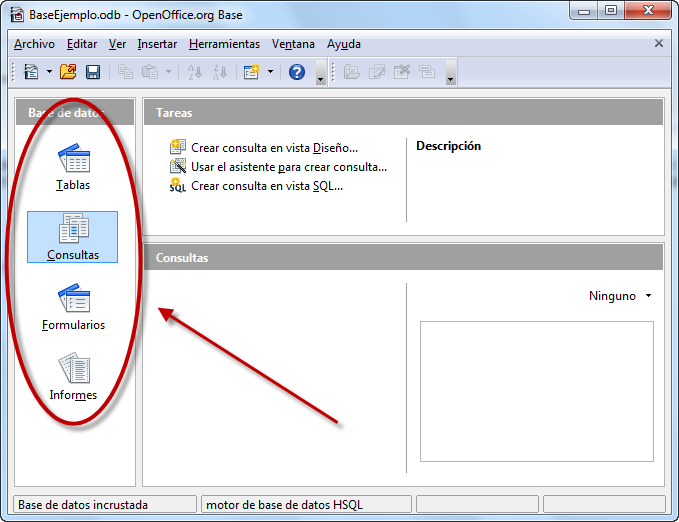This screenshot has width=679, height=522.
Task: Click the Open database object icon
Action: pyautogui.click(x=352, y=72)
